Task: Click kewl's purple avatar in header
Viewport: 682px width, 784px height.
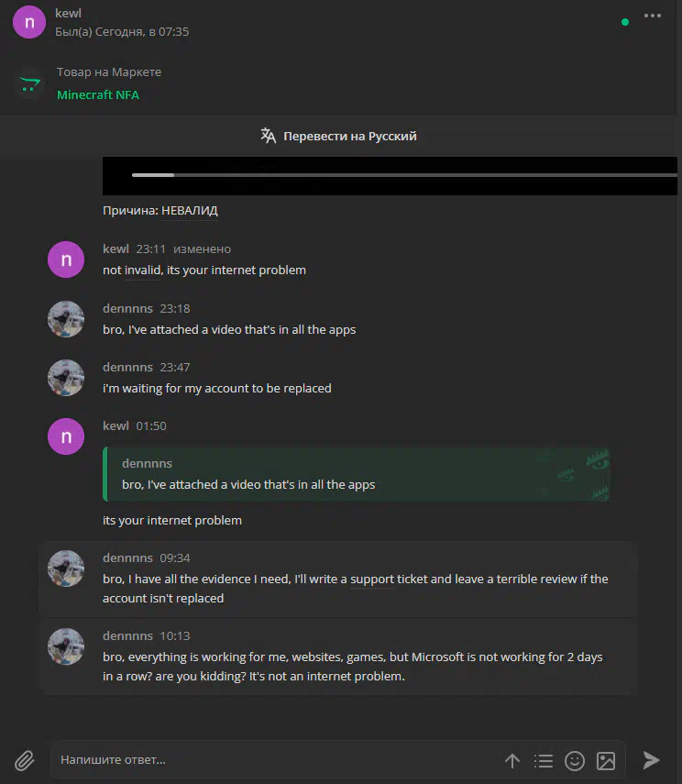Action: 29,22
